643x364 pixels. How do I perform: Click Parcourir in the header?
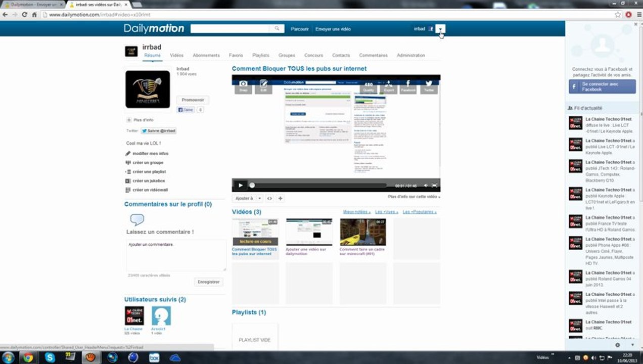pos(300,29)
